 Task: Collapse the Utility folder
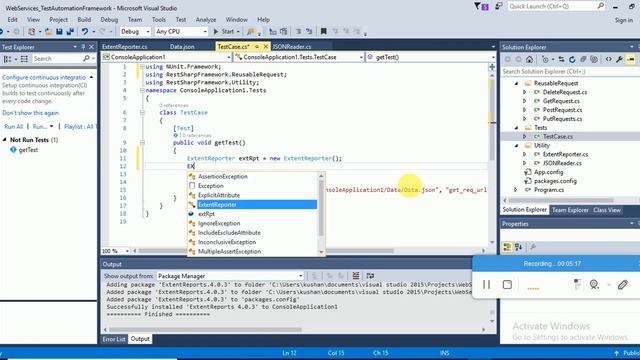click(517, 145)
